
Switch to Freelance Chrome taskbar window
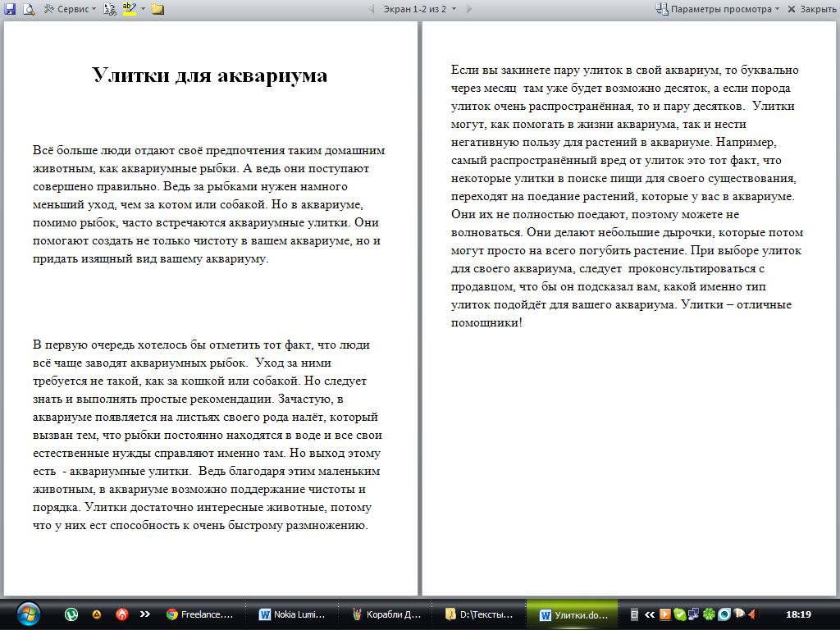click(200, 614)
